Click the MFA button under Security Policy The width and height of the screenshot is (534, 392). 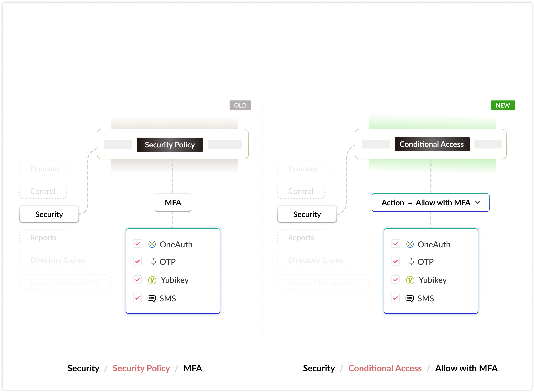173,203
